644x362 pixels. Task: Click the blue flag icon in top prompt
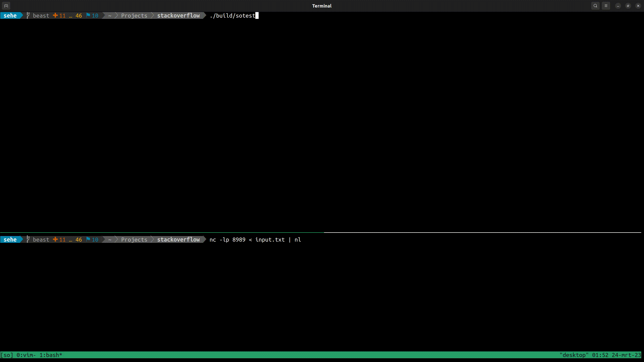coord(88,15)
